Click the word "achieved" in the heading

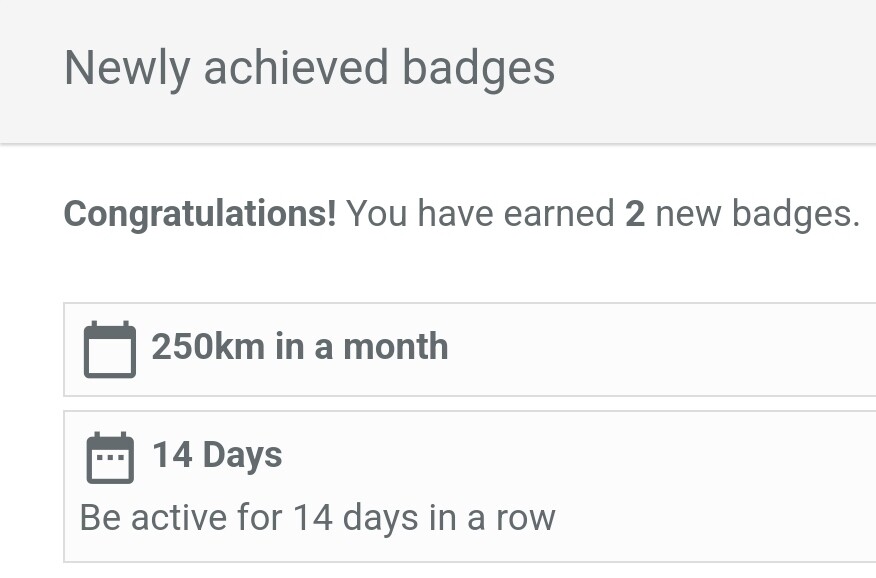(x=295, y=68)
